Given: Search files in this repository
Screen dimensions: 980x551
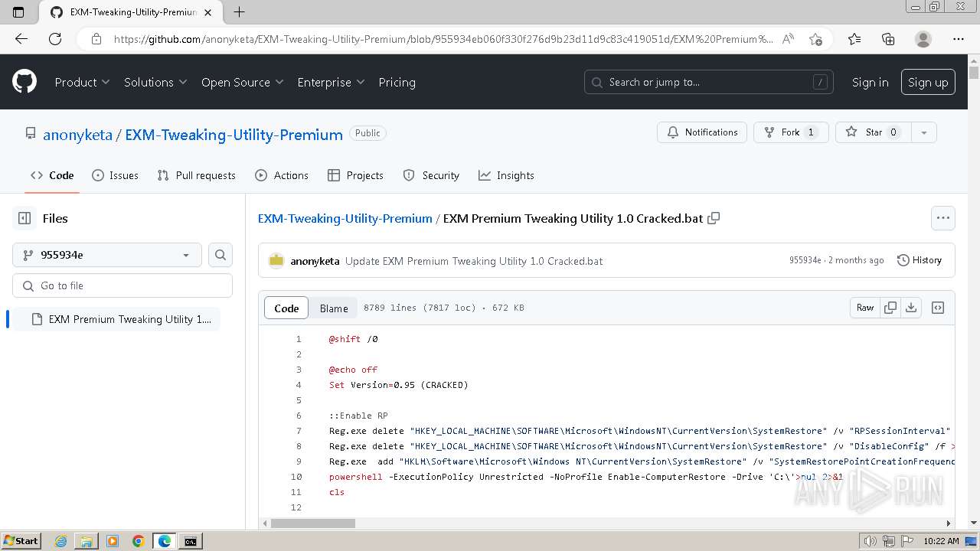Looking at the screenshot, I should click(220, 255).
